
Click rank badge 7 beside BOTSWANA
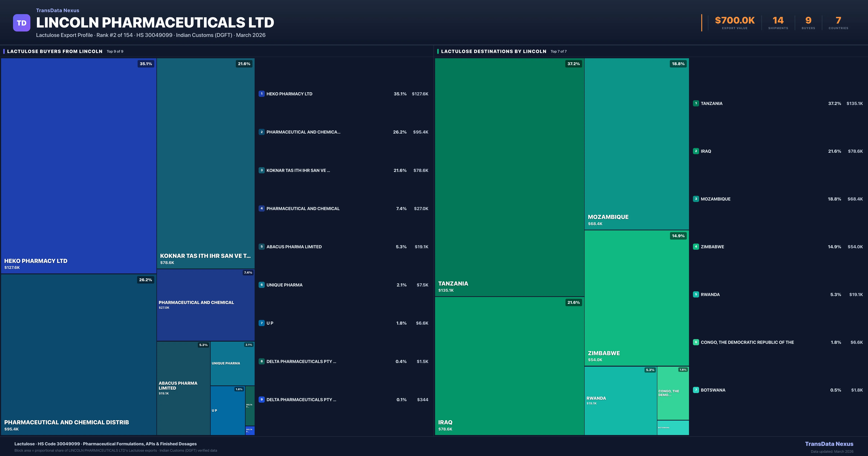(x=696, y=390)
